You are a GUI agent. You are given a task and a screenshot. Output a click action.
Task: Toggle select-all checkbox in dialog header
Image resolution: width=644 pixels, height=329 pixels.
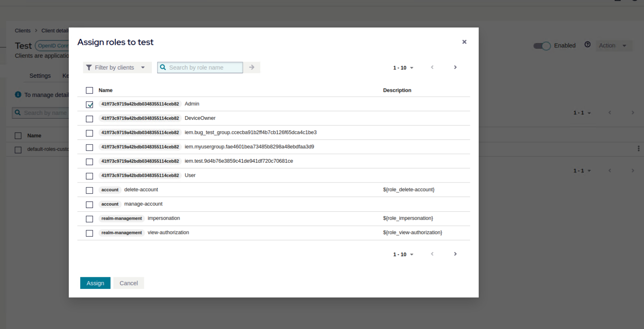coord(90,90)
